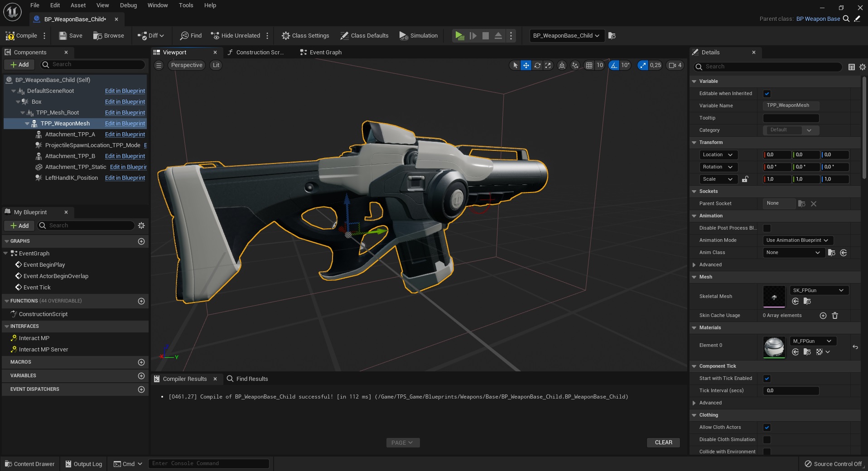Uncheck Editable when Inherited
868x471 pixels.
[767, 94]
